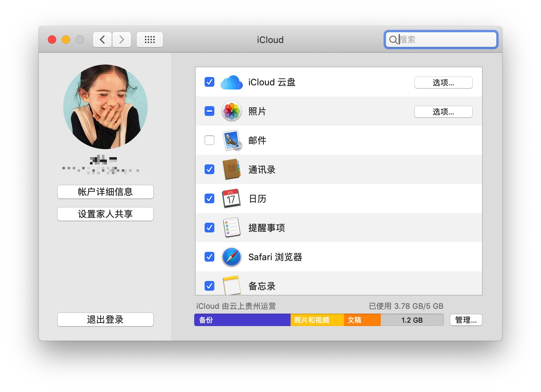
Task: Click the Safari compass icon
Action: pos(231,257)
